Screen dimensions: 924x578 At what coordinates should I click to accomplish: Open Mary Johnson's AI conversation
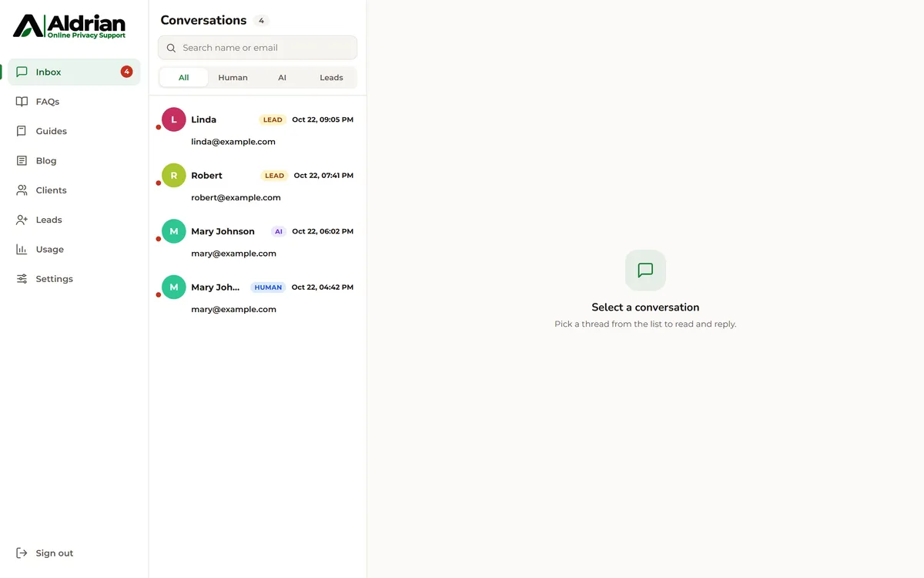coord(257,239)
